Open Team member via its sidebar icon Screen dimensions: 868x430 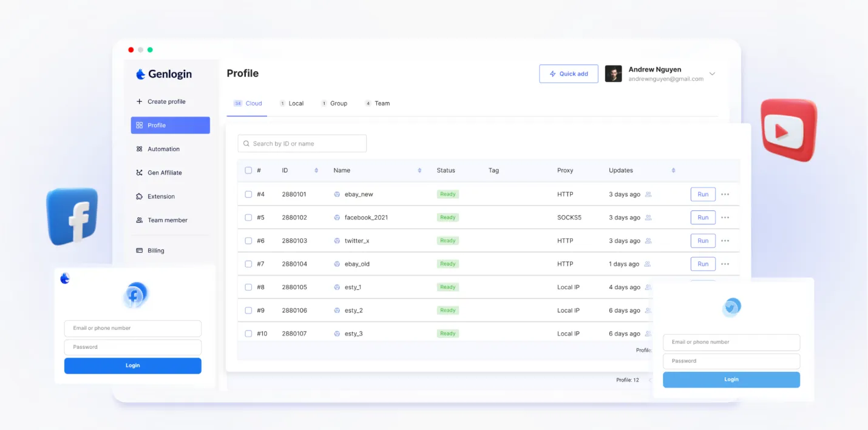139,220
